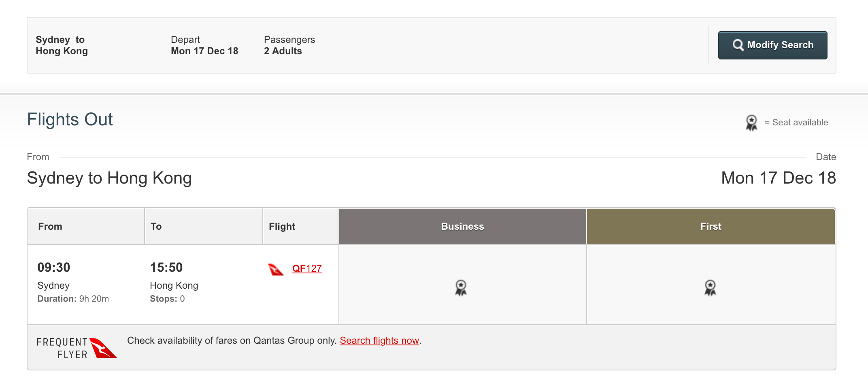Screen dimensions: 868x389
Task: Click the Qantas kangaroo logo beside QF127
Action: point(276,269)
